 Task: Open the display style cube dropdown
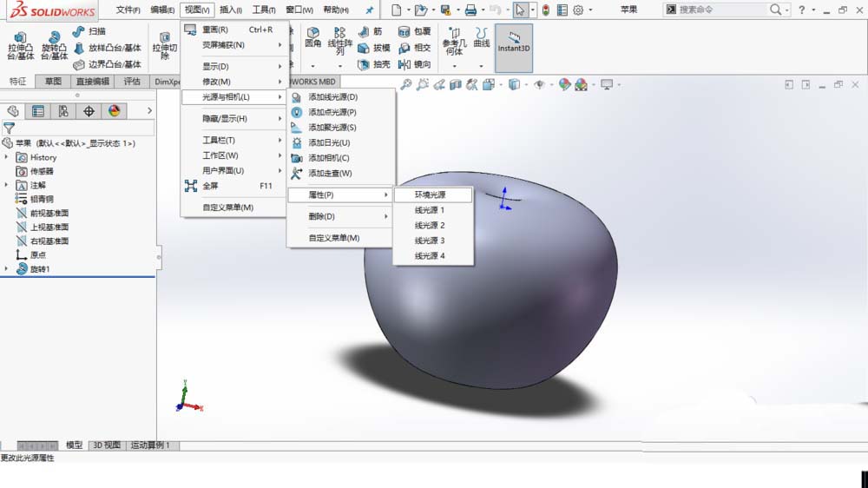[x=525, y=85]
